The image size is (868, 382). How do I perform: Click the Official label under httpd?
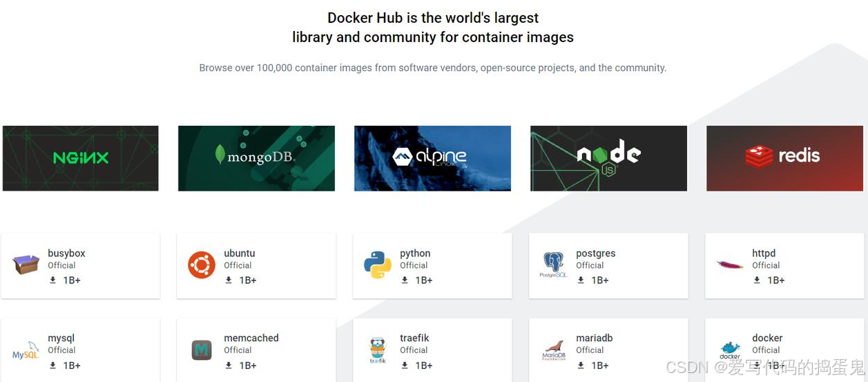[766, 265]
